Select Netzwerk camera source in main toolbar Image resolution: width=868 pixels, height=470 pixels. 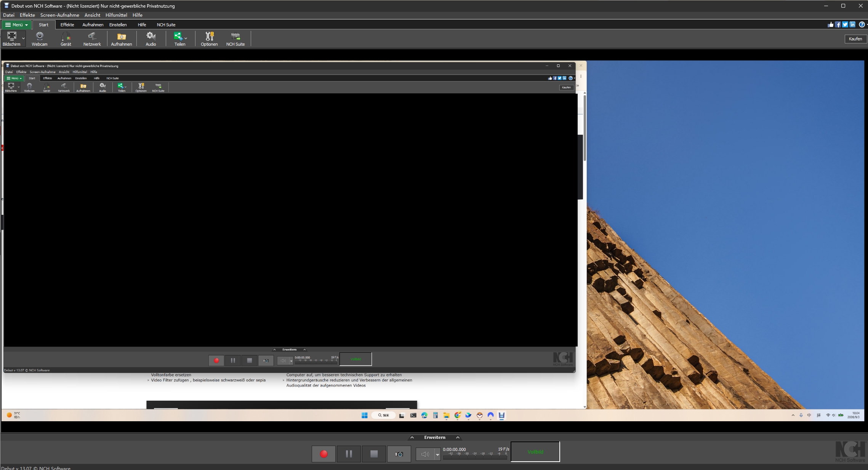pos(92,39)
